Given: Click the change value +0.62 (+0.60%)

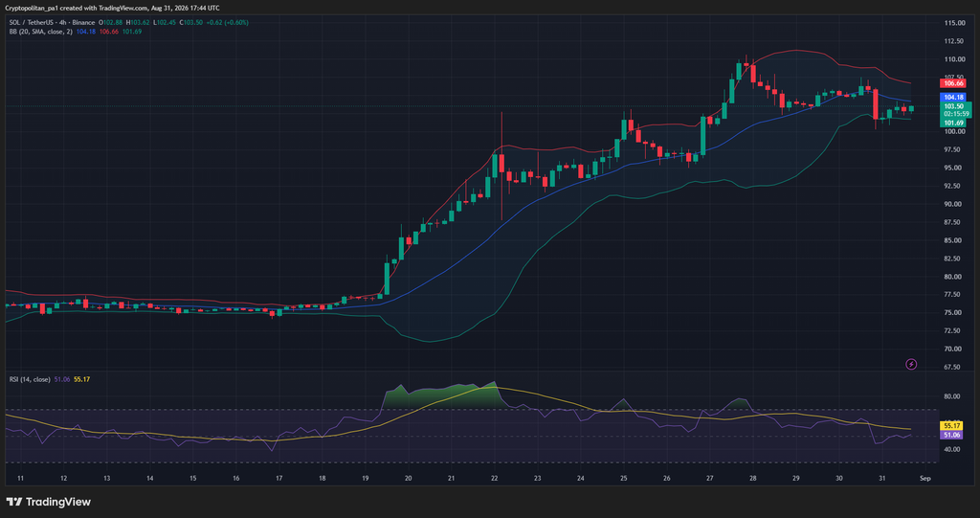Looking at the screenshot, I should pyautogui.click(x=228, y=23).
